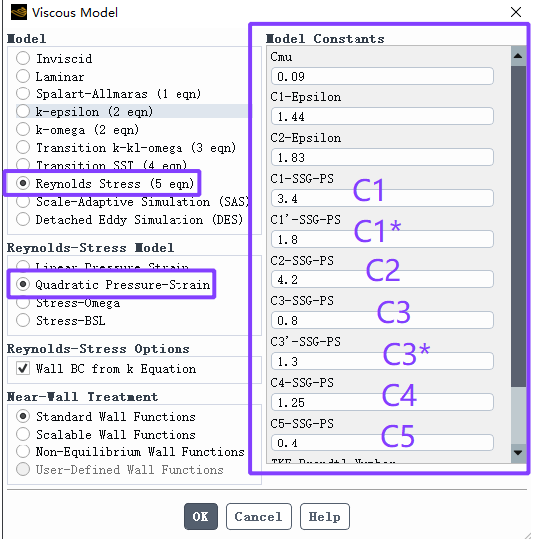Click the Model Constants scrollbar thumb
Image resolution: width=533 pixels, height=540 pixels.
tap(518, 226)
